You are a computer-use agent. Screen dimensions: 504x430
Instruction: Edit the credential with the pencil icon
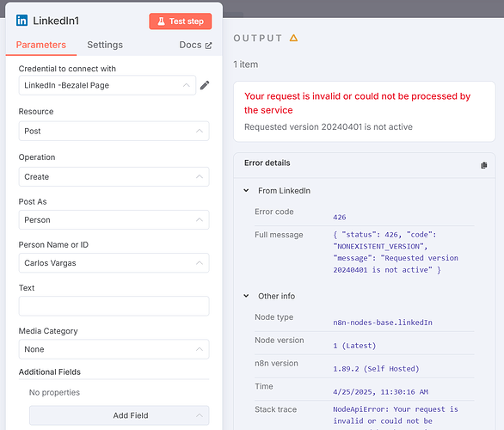205,85
